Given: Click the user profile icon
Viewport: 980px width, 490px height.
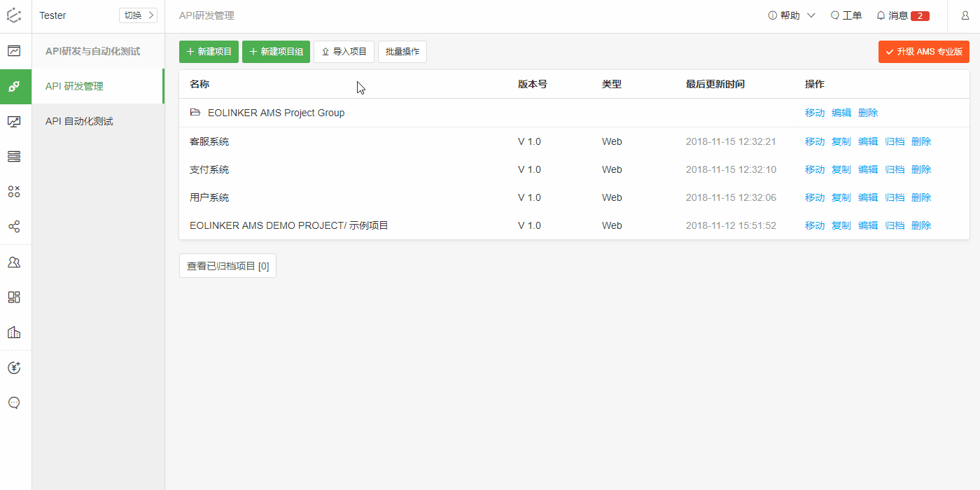Looking at the screenshot, I should pos(965,15).
